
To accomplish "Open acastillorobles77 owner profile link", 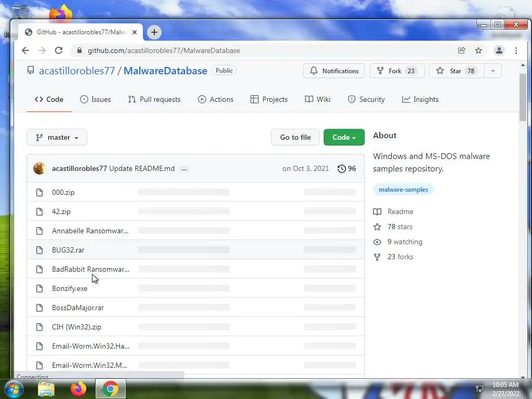I will coord(77,71).
